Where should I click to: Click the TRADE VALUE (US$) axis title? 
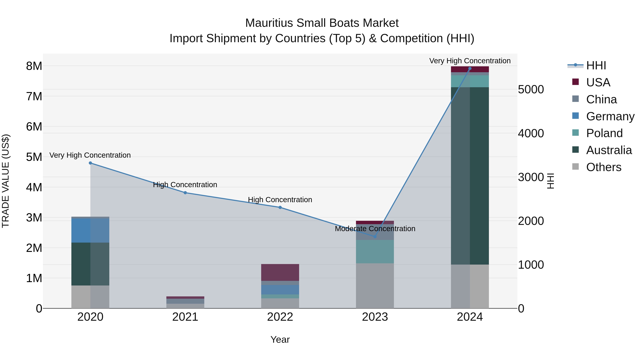click(x=6, y=181)
